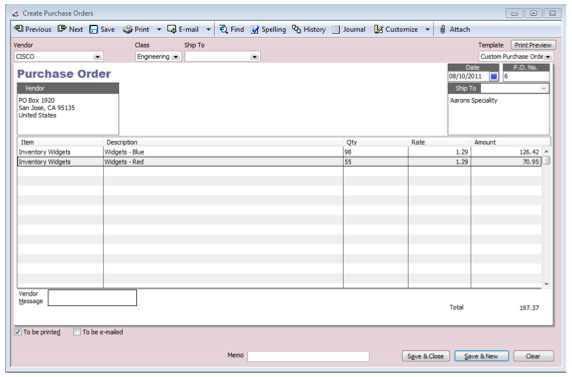Click the Date field 08/10/2011
The width and height of the screenshot is (572, 377).
(x=468, y=76)
